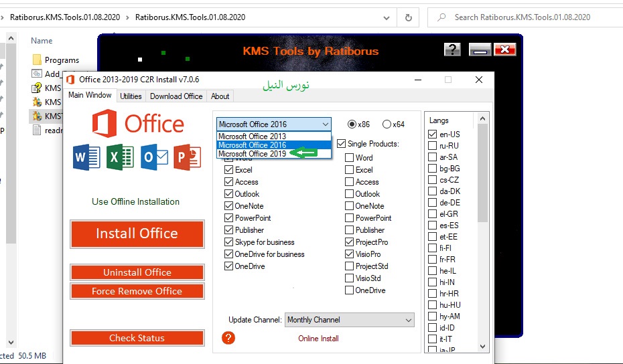
Task: Refresh the File Explorer address bar
Action: click(408, 17)
